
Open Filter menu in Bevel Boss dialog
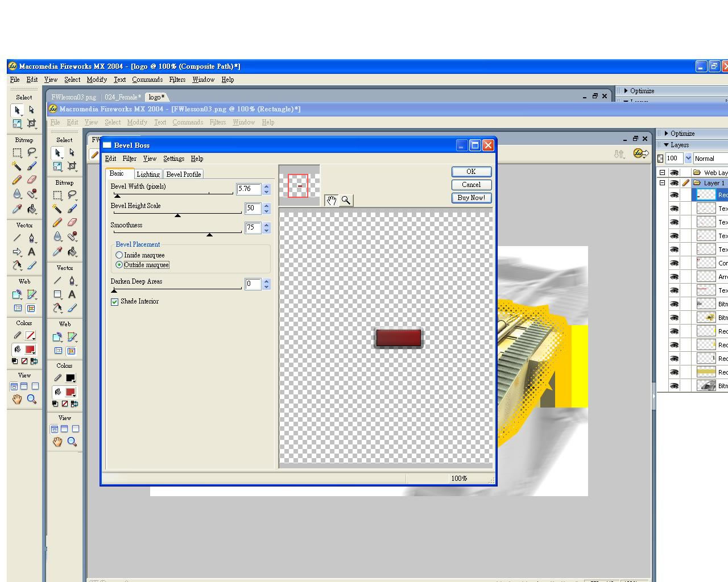tap(129, 159)
